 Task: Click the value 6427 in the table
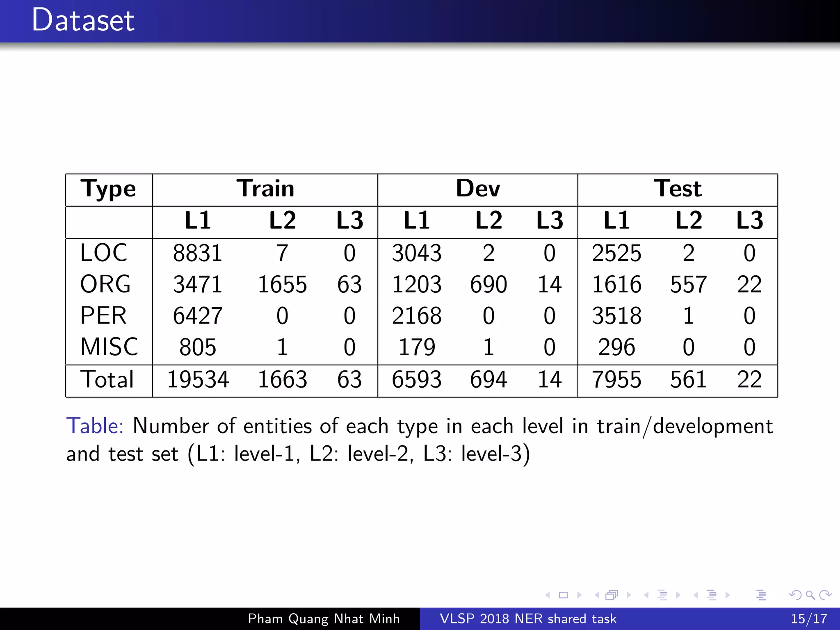coord(198,316)
